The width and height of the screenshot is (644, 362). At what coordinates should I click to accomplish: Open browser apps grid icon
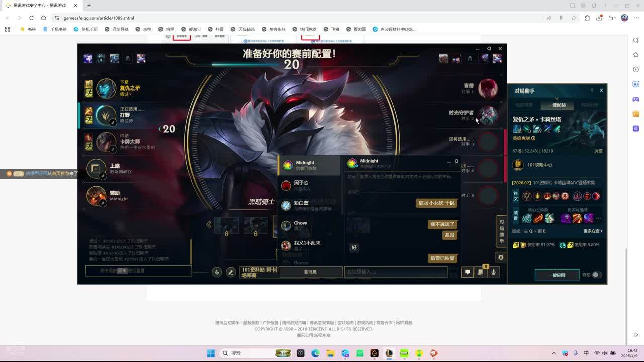coord(7,29)
